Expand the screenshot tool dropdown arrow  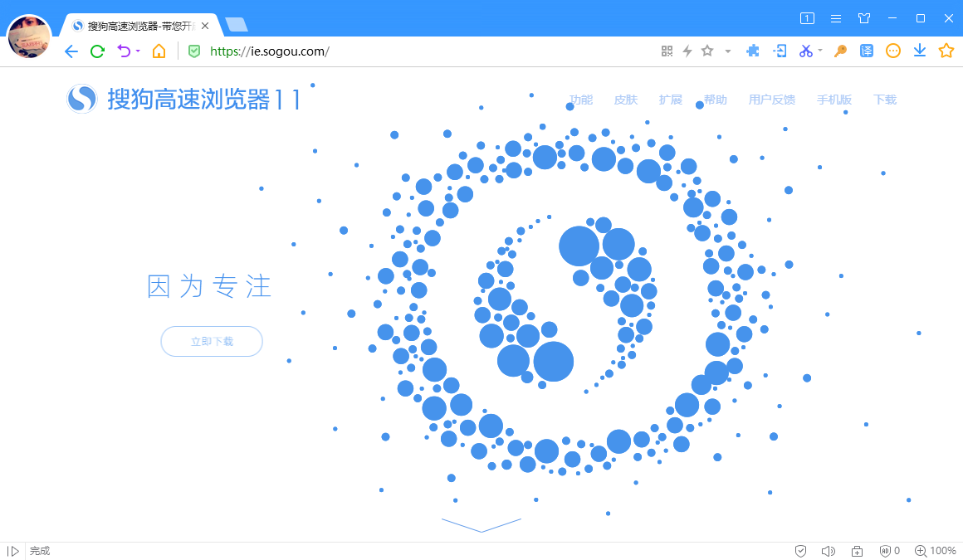point(820,51)
